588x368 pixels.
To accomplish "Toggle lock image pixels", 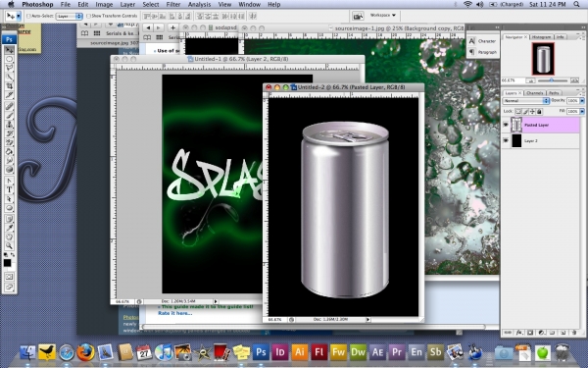I will click(525, 112).
